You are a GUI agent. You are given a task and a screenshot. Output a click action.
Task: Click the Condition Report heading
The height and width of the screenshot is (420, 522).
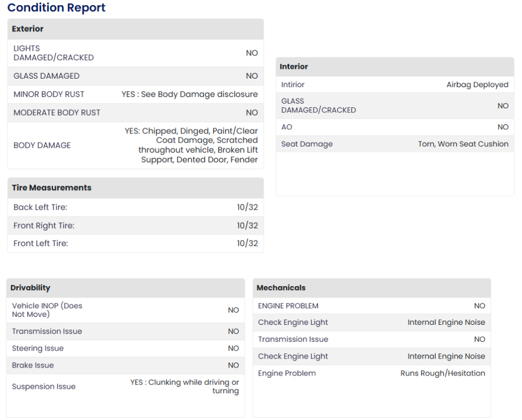click(x=56, y=8)
